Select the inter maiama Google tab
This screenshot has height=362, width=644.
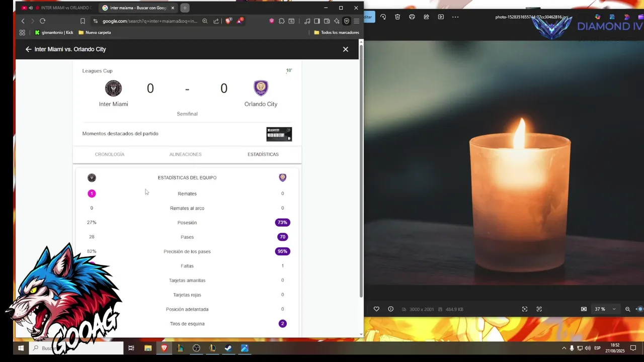click(x=138, y=8)
